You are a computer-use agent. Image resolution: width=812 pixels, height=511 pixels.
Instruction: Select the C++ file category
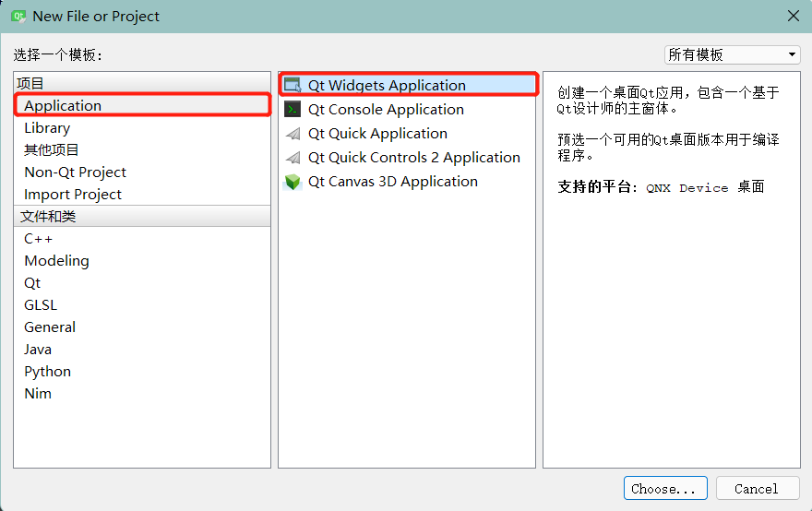click(142, 239)
